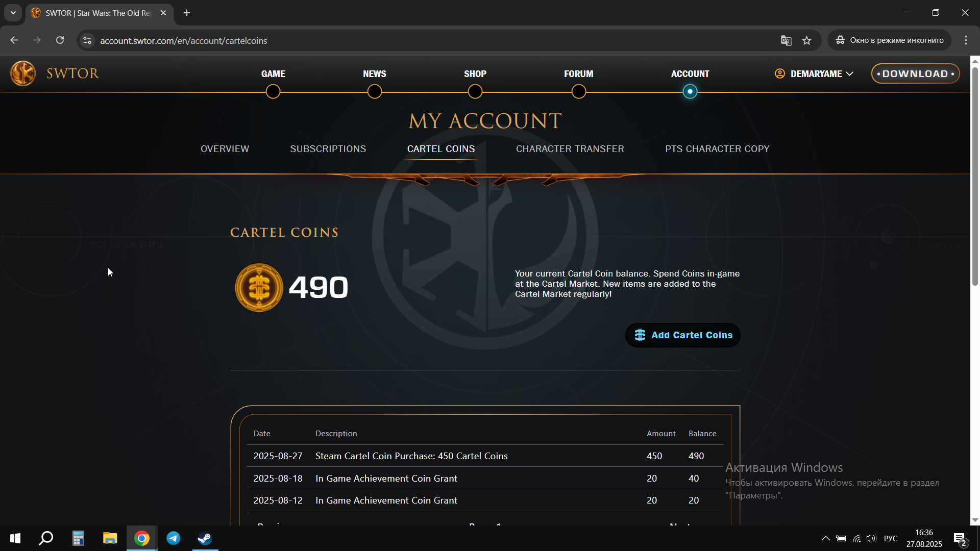Viewport: 980px width, 551px height.
Task: Open the GAME navigation menu
Action: tap(273, 74)
